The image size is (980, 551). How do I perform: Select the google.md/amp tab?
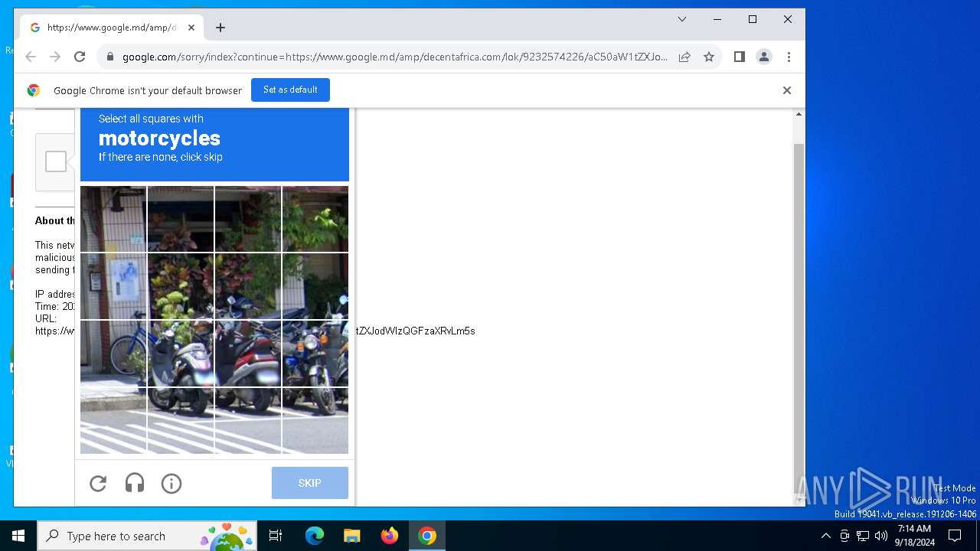click(112, 28)
